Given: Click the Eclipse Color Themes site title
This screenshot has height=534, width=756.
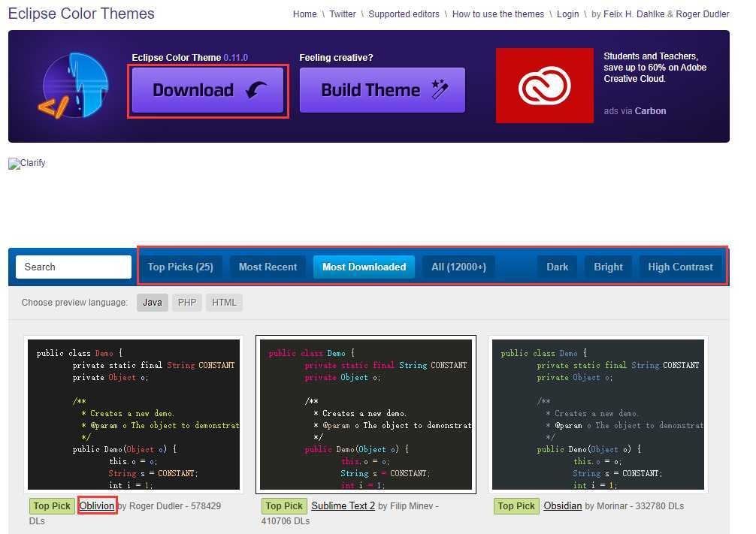Looking at the screenshot, I should pos(81,14).
